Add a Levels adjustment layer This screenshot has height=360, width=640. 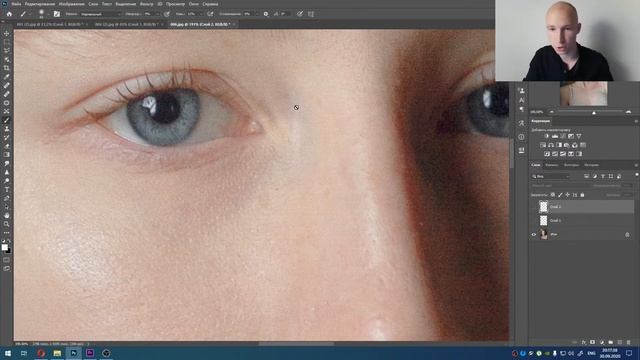[555, 136]
